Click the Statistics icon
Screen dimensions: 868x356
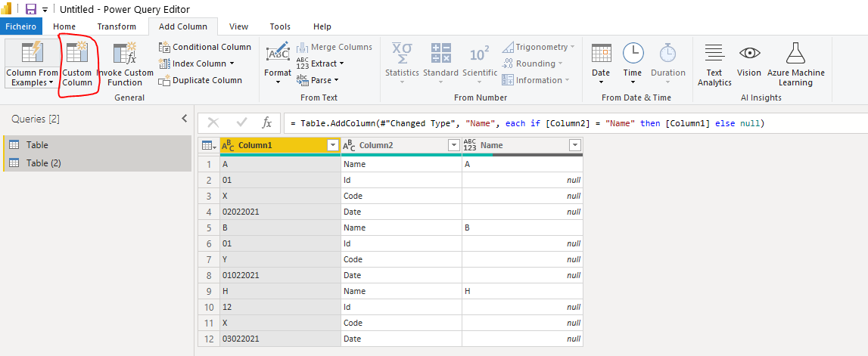click(402, 53)
